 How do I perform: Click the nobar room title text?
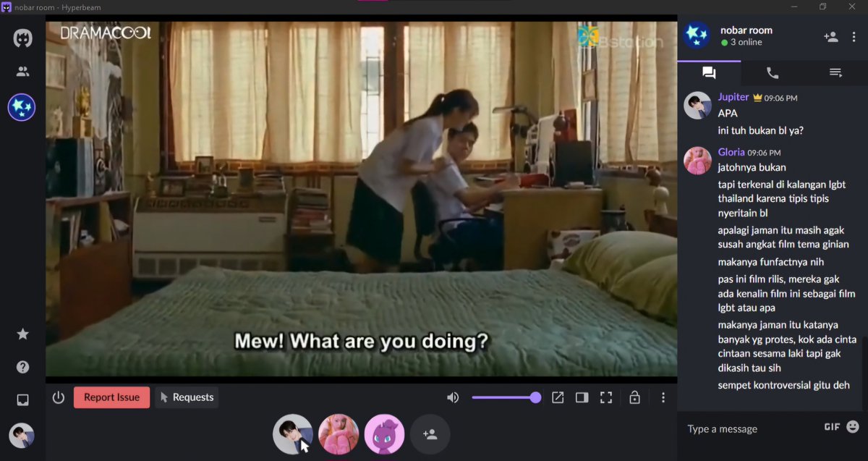pos(746,30)
